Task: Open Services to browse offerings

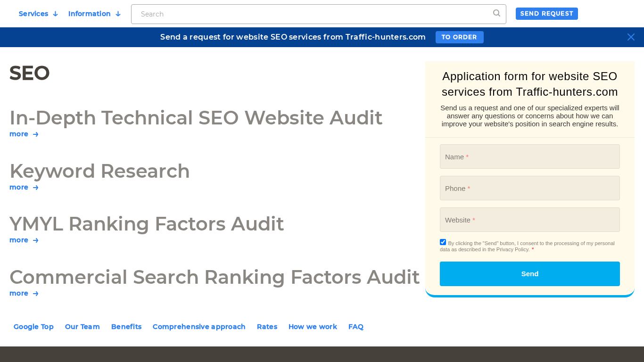Action: click(x=33, y=14)
